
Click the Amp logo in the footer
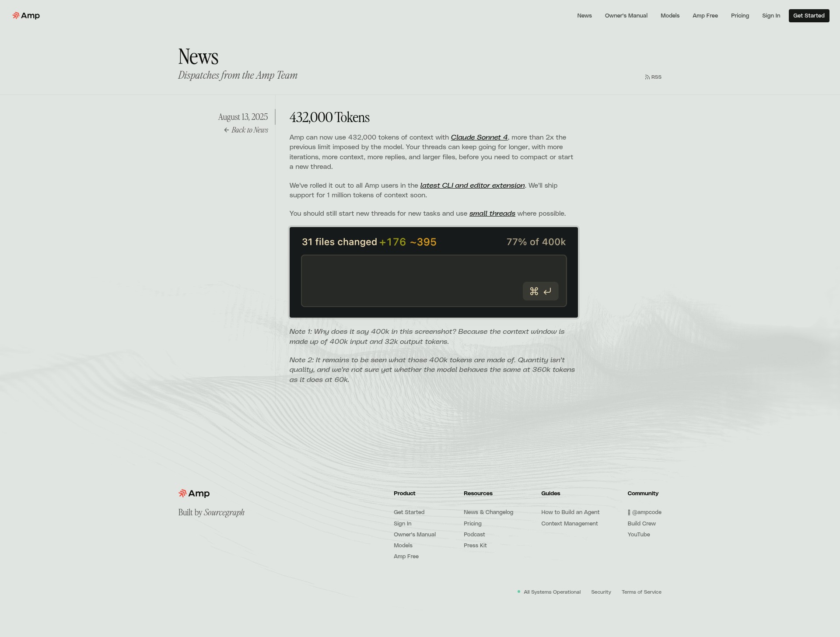pyautogui.click(x=194, y=493)
